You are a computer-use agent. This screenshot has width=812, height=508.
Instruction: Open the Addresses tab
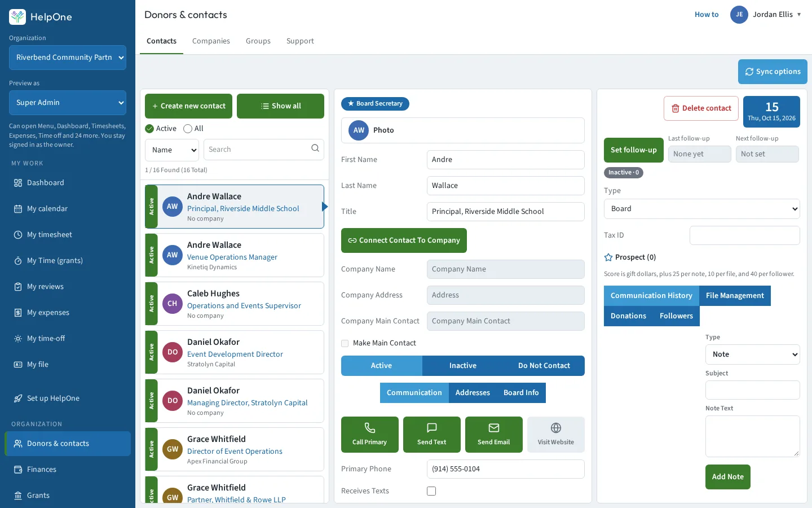[x=473, y=393]
